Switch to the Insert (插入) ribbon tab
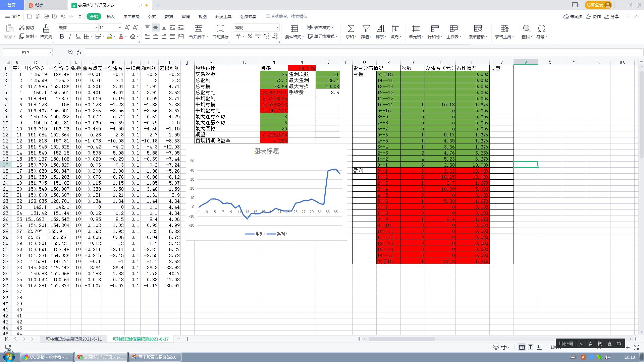644x362 pixels. click(x=110, y=16)
